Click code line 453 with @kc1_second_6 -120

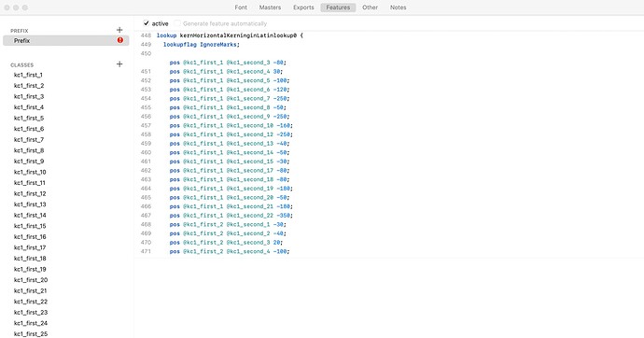coord(230,90)
